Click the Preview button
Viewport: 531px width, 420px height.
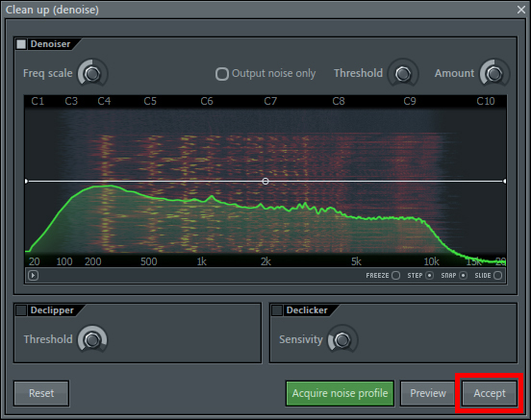(428, 393)
